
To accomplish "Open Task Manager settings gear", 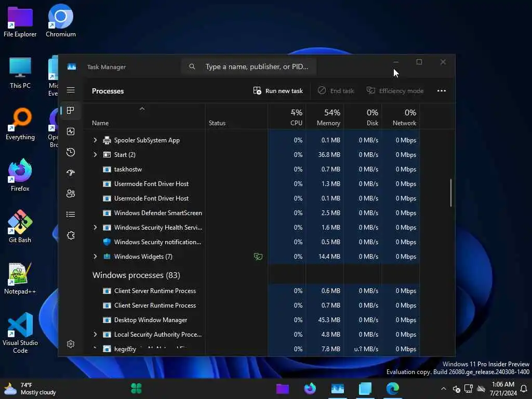I will pyautogui.click(x=71, y=344).
